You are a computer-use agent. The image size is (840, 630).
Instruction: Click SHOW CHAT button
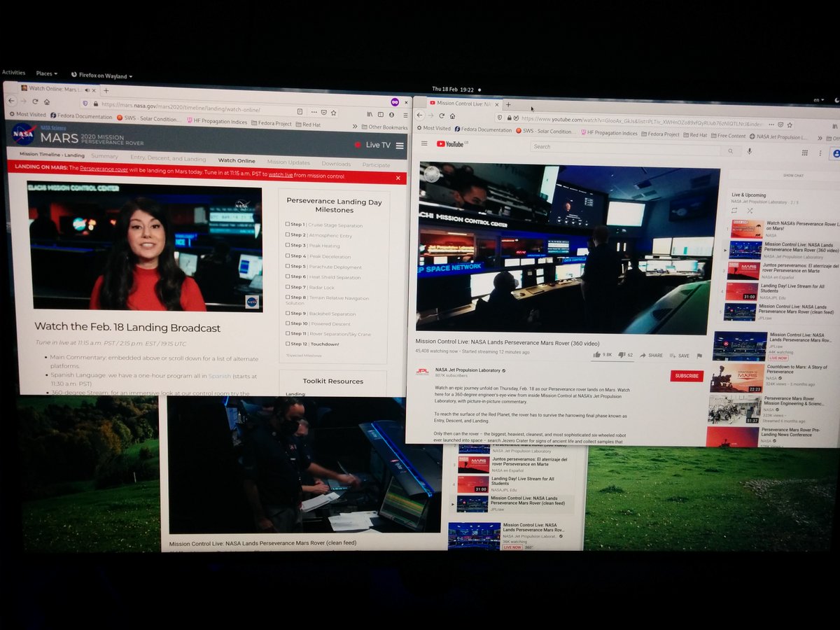[793, 175]
